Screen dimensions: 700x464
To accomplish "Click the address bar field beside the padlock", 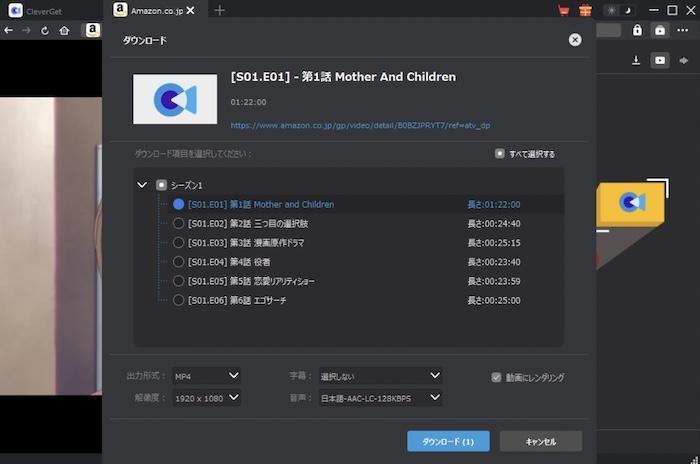I will tap(608, 30).
